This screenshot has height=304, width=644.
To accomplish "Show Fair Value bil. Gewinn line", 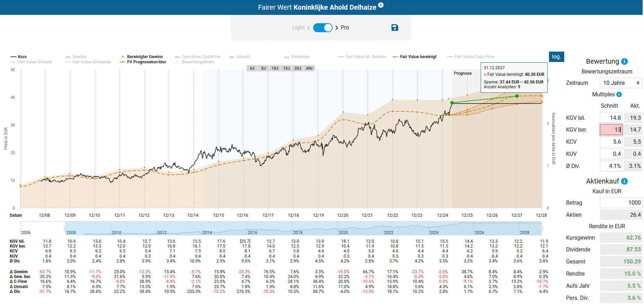I will pyautogui.click(x=362, y=57).
